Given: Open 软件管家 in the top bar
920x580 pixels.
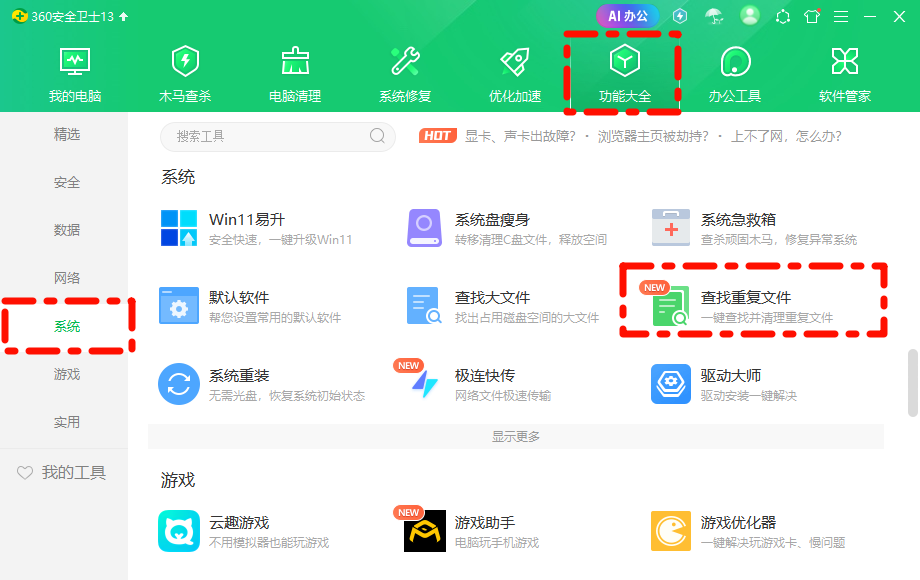Looking at the screenshot, I should (845, 74).
